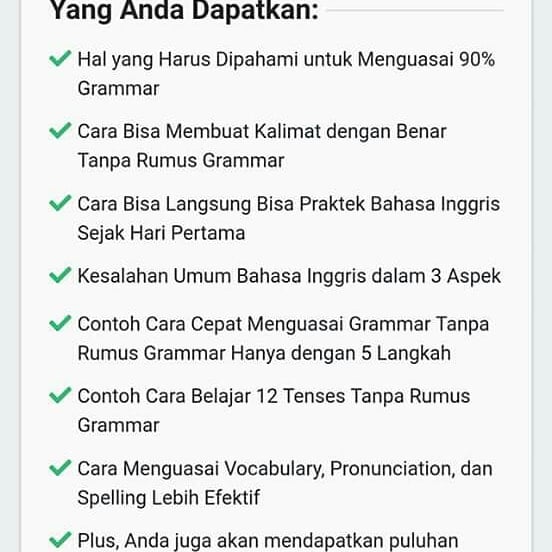The width and height of the screenshot is (552, 552).
Task: Click Kesalahan Umum Bahasa Inggris dalam 3 Aspek
Action: pos(289,276)
